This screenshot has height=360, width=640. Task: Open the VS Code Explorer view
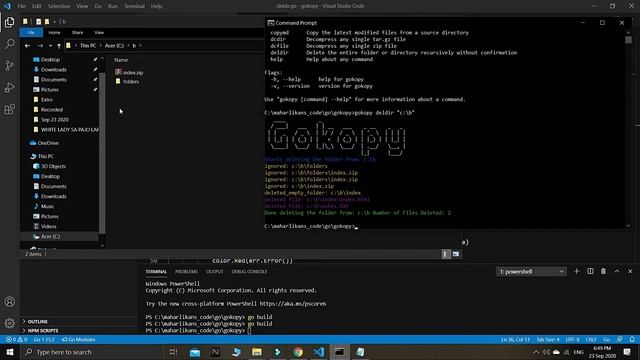[x=9, y=22]
